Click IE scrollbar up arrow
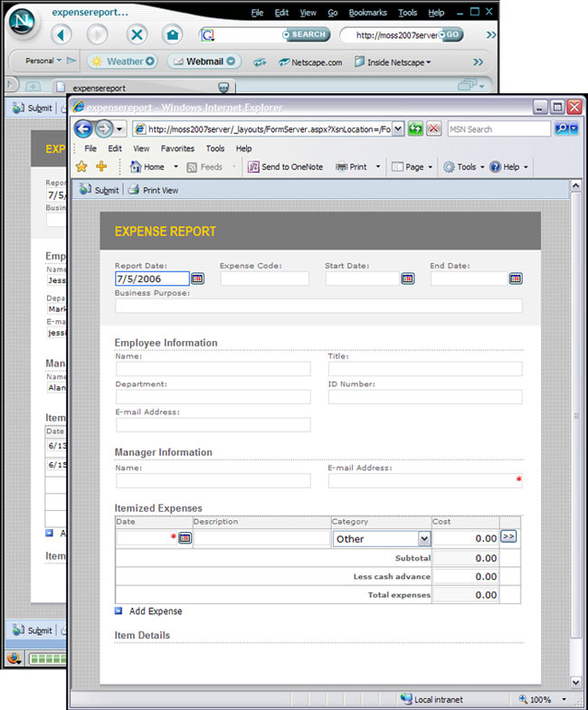588x710 pixels. [x=575, y=185]
